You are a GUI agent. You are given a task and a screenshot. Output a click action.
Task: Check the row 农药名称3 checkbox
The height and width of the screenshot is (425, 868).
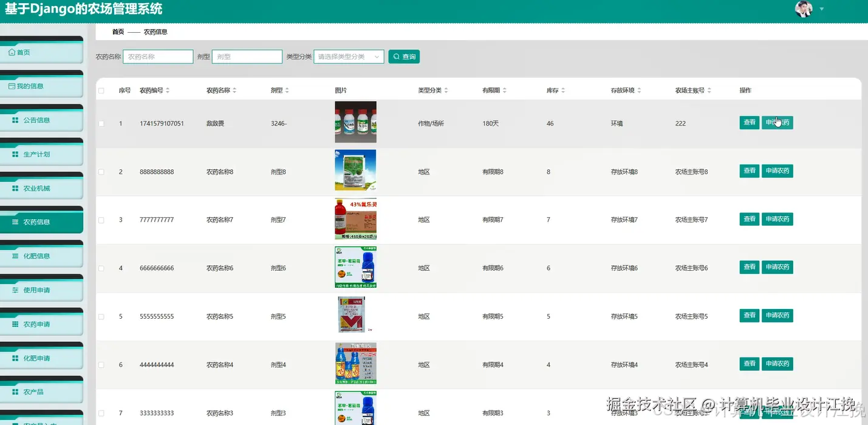tap(101, 413)
